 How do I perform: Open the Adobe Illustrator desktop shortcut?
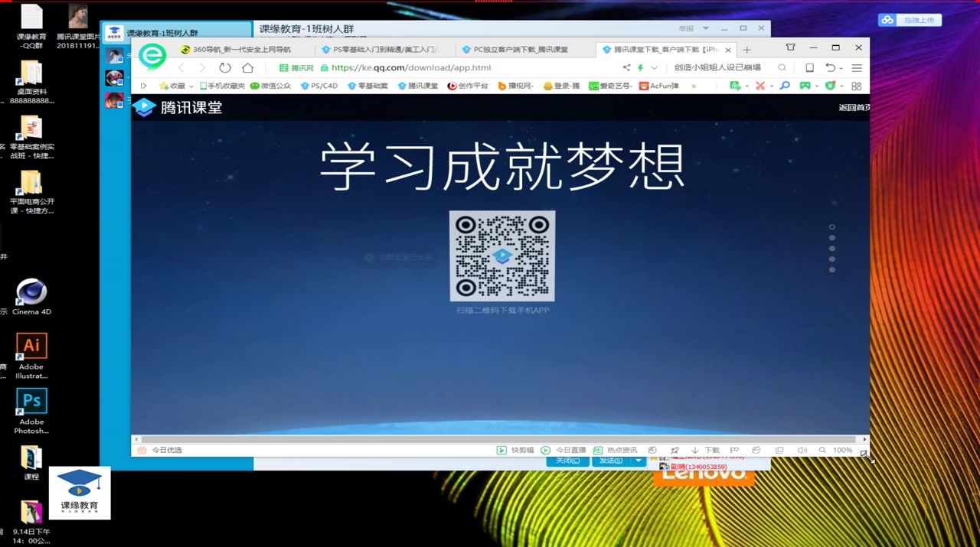pyautogui.click(x=31, y=357)
